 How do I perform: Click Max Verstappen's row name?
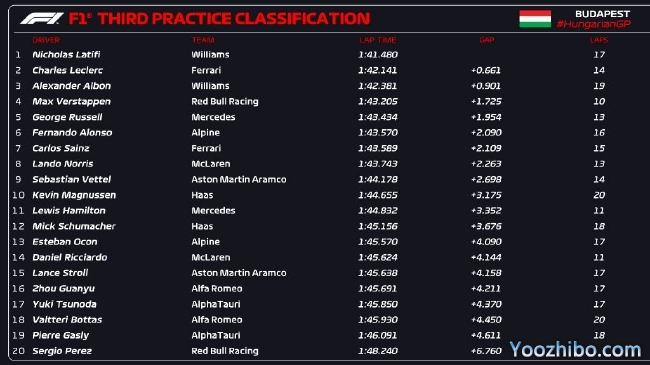coord(71,102)
